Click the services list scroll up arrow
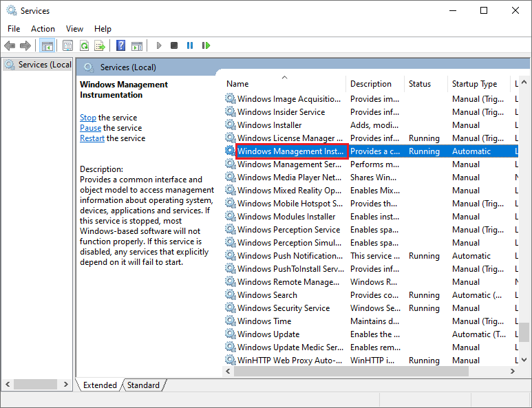This screenshot has width=532, height=408. [x=524, y=82]
